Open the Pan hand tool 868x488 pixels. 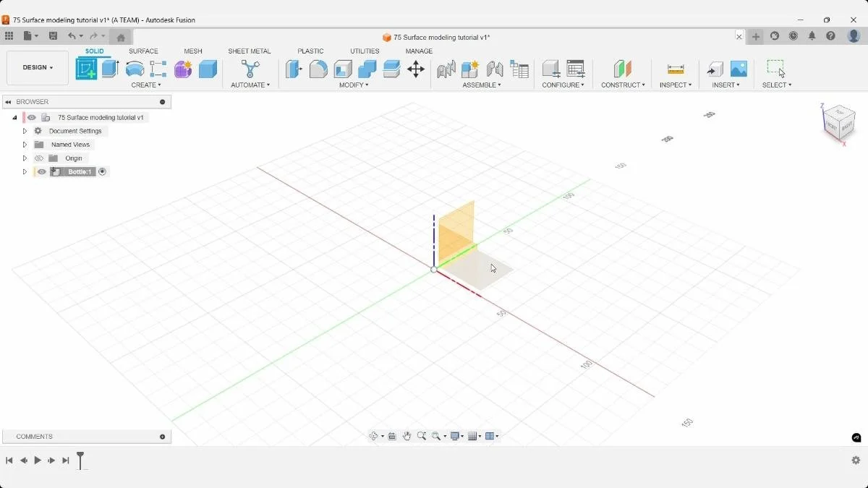point(407,436)
